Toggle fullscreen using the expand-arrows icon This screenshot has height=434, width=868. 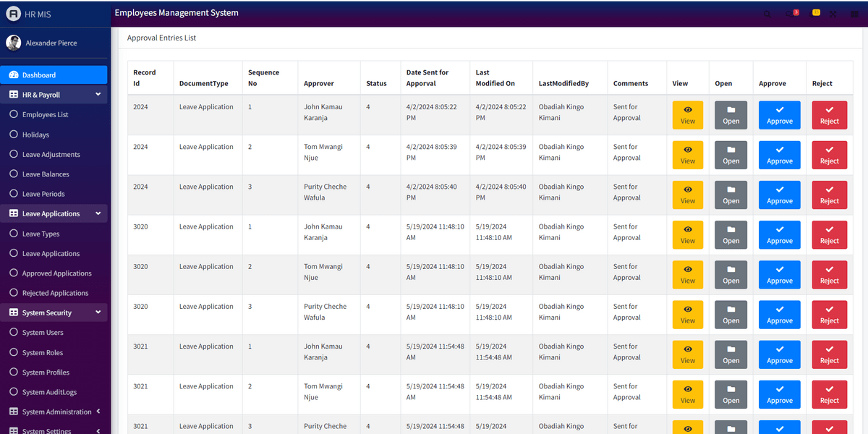click(833, 13)
